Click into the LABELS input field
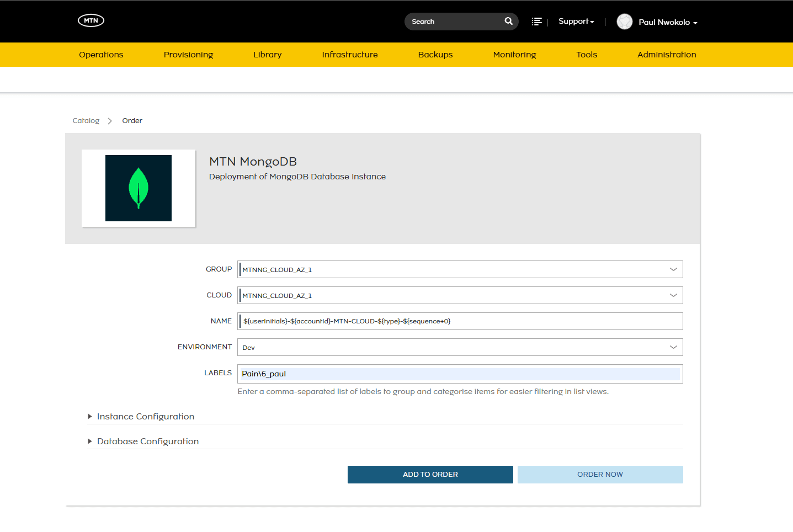 point(460,374)
